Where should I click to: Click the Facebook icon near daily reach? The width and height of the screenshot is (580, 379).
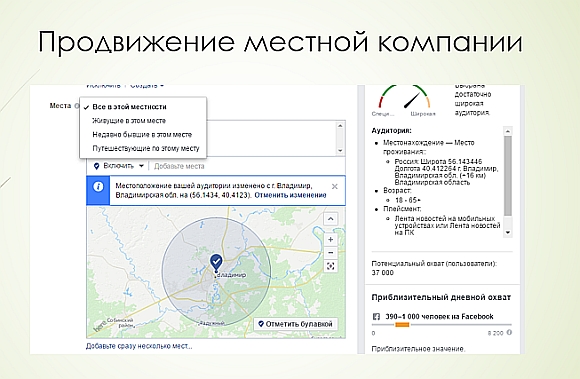click(x=376, y=317)
